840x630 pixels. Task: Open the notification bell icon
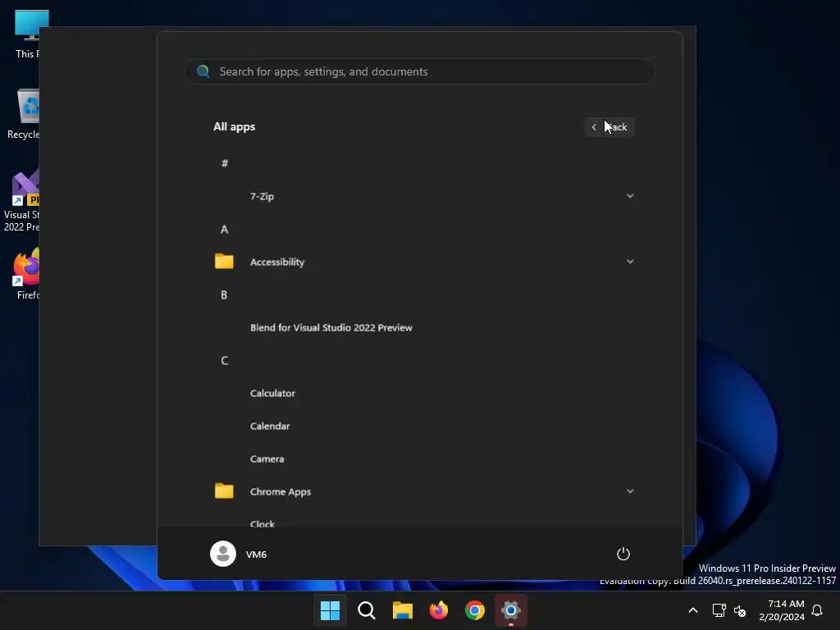point(817,610)
